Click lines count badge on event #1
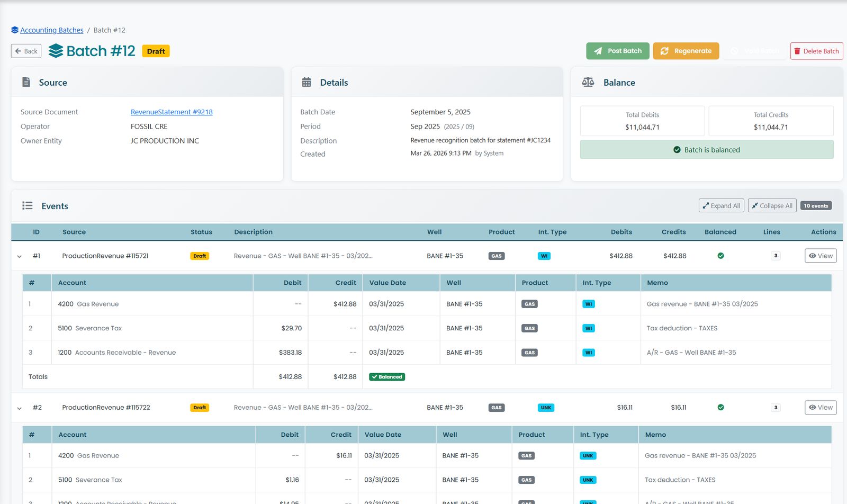The image size is (847, 504). [776, 256]
